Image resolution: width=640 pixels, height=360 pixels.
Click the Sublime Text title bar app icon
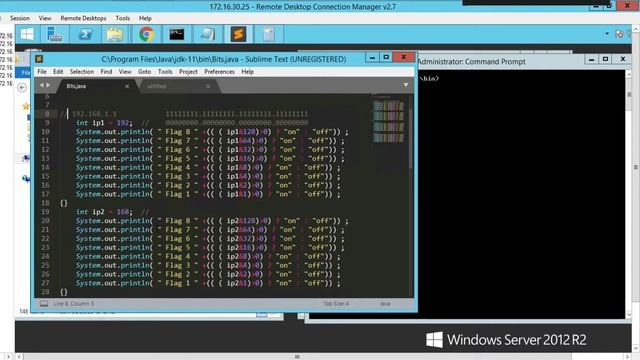39,59
